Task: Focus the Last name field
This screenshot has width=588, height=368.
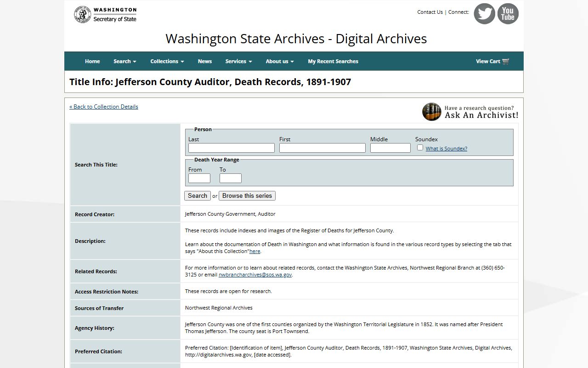Action: 232,148
